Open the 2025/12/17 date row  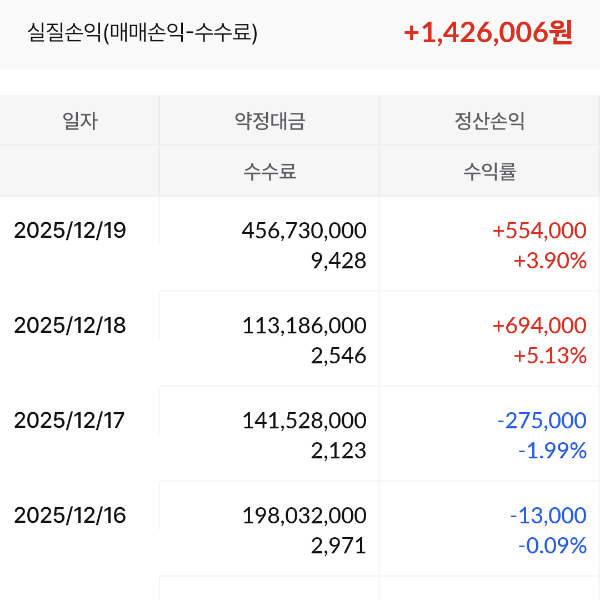point(70,420)
